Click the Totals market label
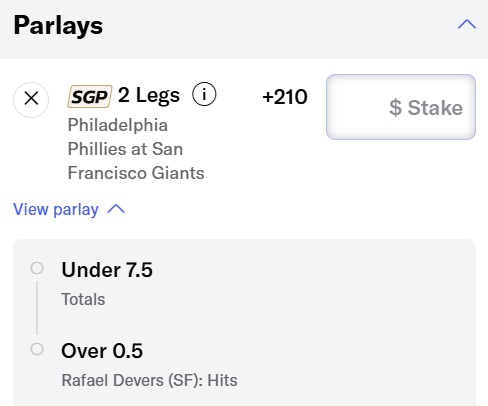This screenshot has height=406, width=488. [83, 299]
